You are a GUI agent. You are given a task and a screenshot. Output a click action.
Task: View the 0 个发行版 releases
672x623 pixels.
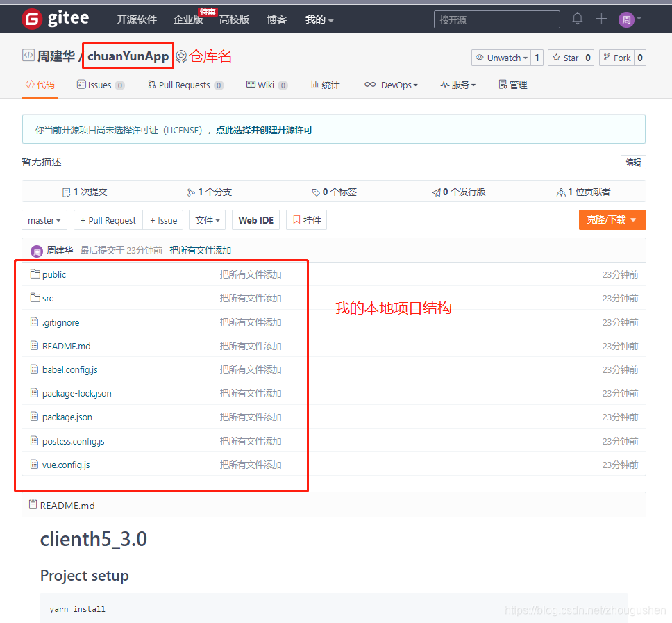[x=459, y=192]
